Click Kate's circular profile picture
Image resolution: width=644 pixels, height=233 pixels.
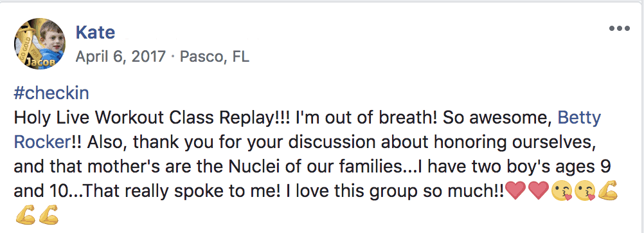click(40, 44)
